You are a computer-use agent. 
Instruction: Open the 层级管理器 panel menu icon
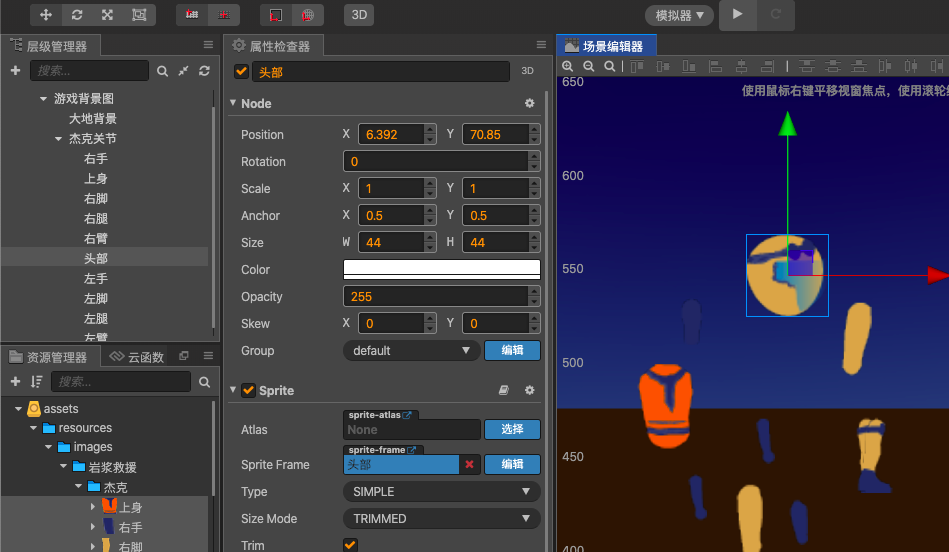(x=208, y=45)
